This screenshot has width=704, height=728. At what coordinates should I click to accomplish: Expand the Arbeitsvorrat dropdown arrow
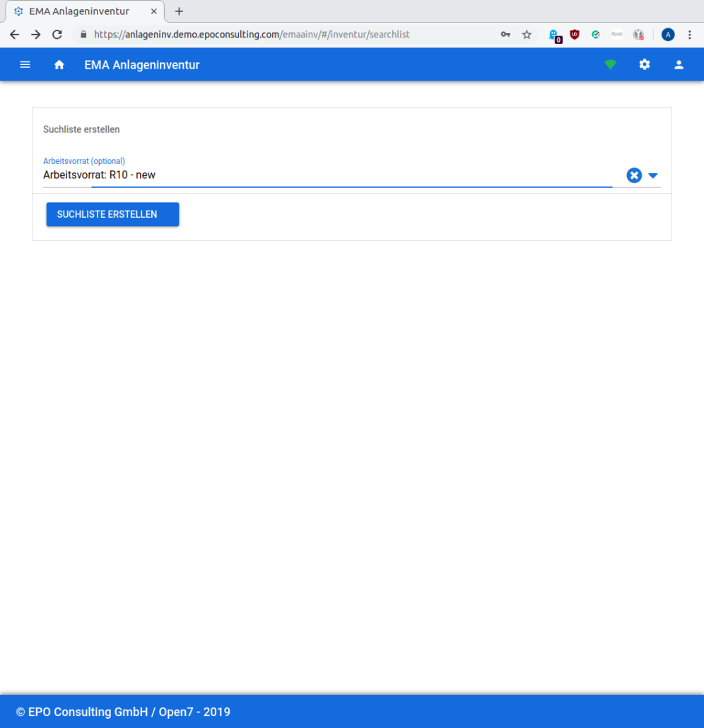point(653,175)
